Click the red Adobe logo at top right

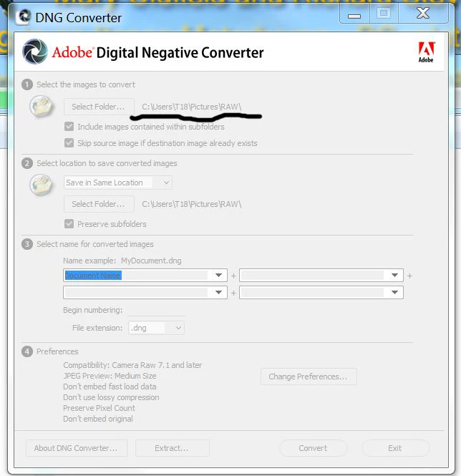(426, 52)
